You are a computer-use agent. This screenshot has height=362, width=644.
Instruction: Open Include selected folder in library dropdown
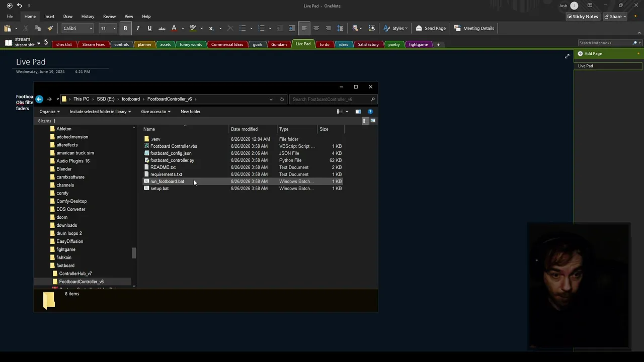click(x=100, y=112)
